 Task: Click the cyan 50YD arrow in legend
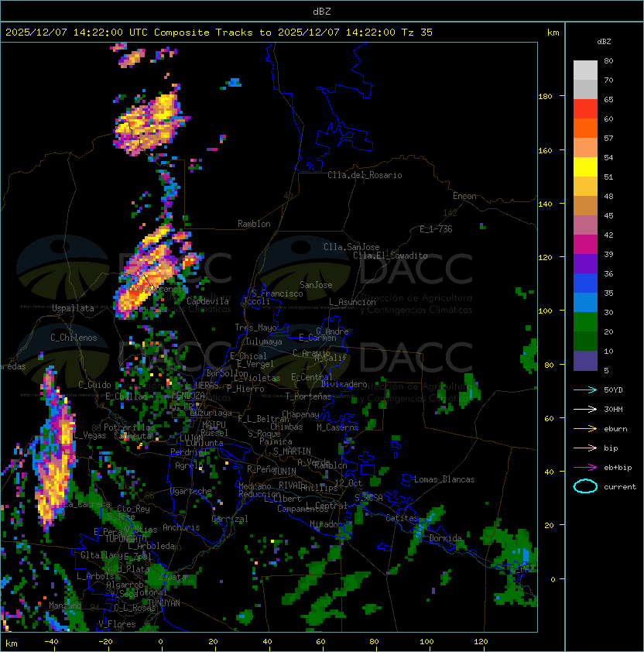(585, 390)
